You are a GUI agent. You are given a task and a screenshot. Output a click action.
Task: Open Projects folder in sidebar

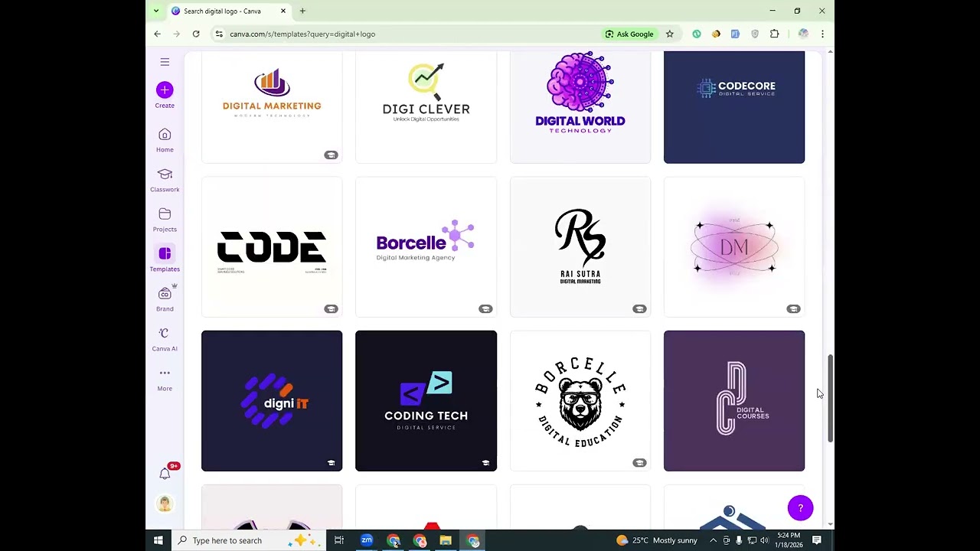(165, 220)
